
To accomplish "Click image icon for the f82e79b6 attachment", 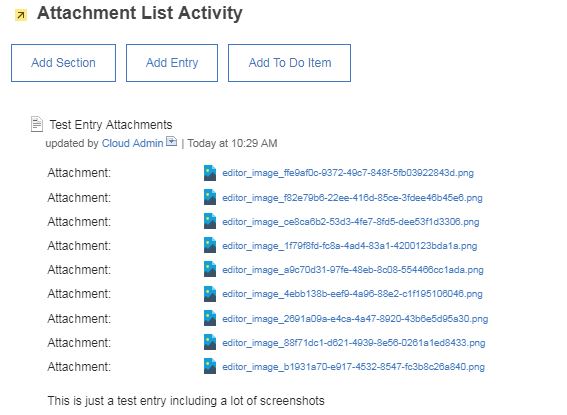I will 210,197.
